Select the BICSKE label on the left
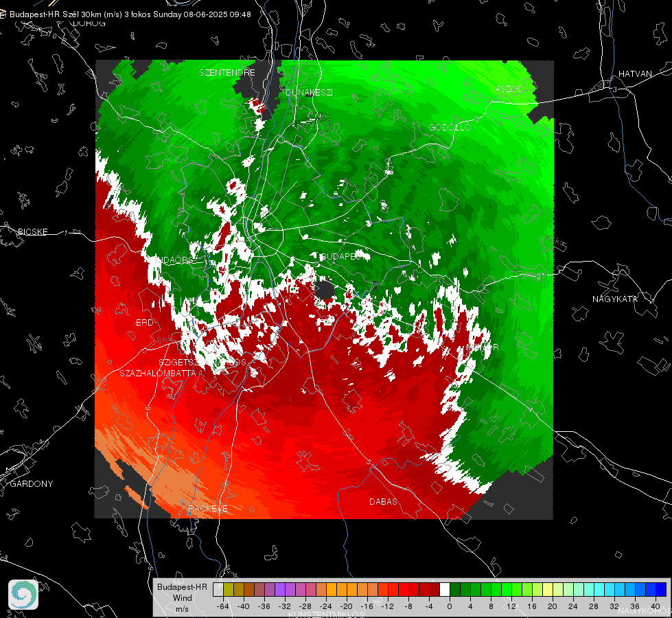 (x=33, y=231)
